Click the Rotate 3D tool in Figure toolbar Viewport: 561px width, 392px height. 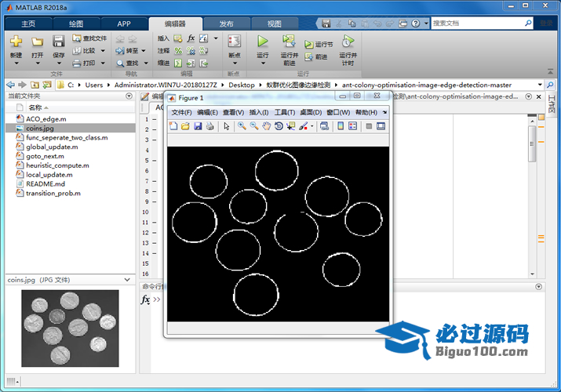click(x=279, y=125)
